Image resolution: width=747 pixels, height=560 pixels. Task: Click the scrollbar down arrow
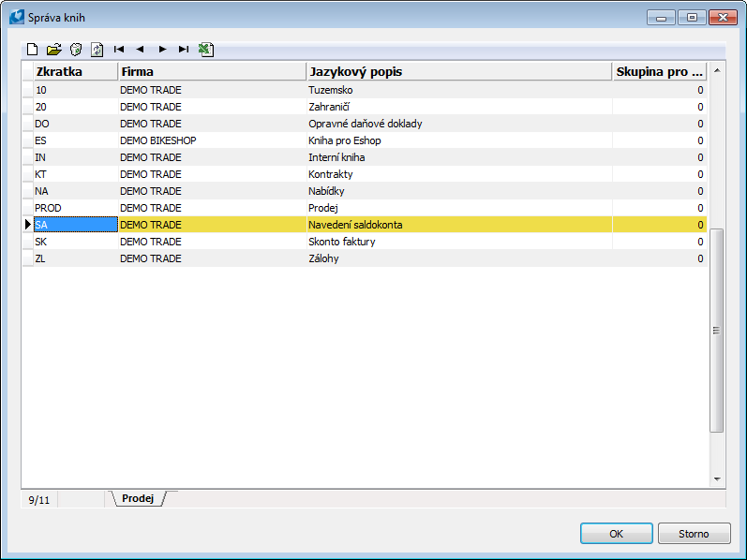click(x=716, y=479)
